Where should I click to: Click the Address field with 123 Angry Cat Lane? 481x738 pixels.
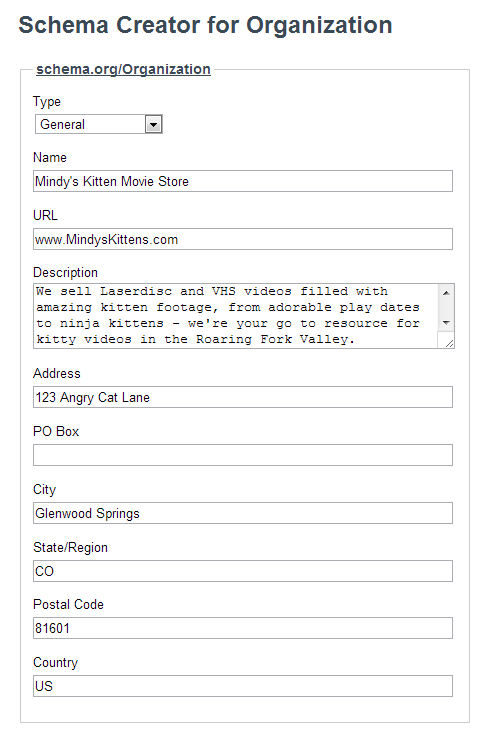(243, 397)
